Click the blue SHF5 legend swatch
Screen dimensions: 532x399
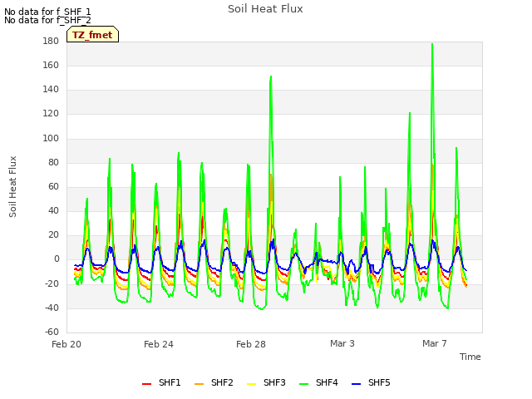coord(356,384)
